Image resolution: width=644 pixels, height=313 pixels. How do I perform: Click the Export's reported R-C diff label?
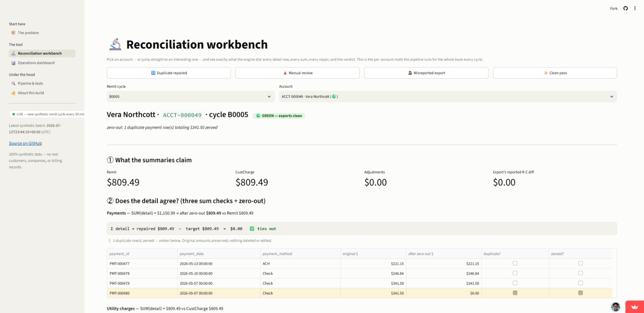pos(513,172)
